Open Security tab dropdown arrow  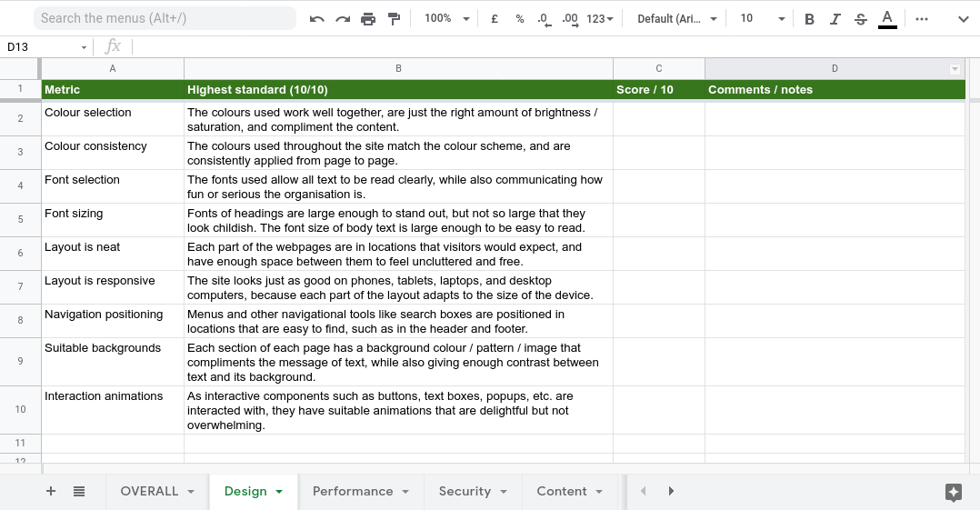click(x=503, y=492)
